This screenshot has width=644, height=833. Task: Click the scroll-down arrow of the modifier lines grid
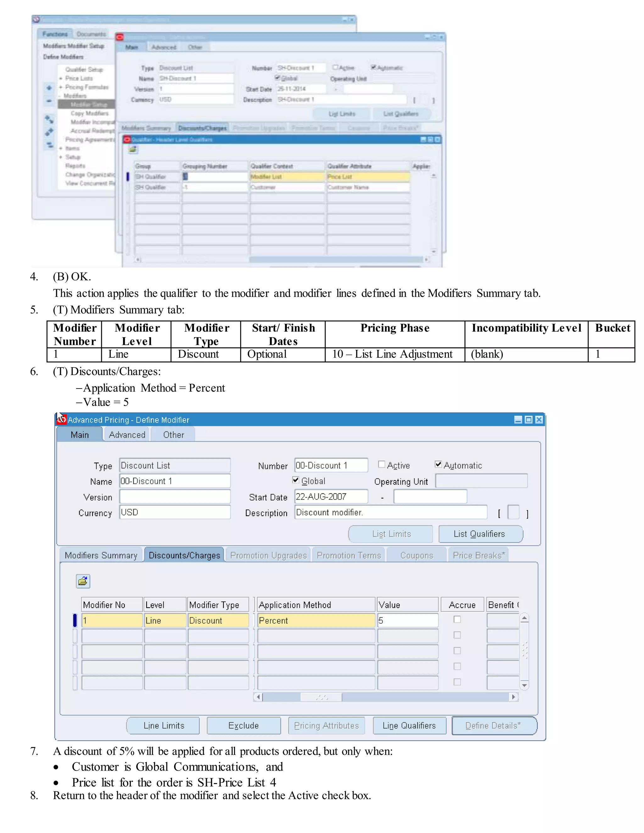(525, 685)
